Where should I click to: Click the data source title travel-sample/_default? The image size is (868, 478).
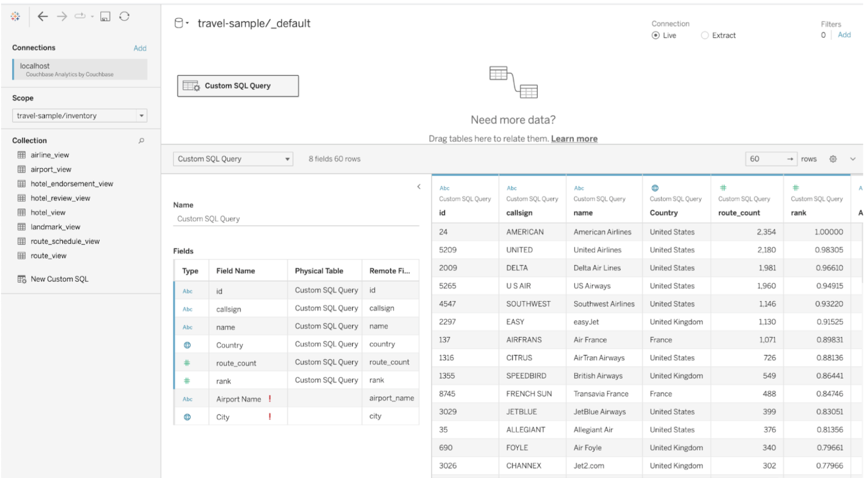[x=254, y=24]
